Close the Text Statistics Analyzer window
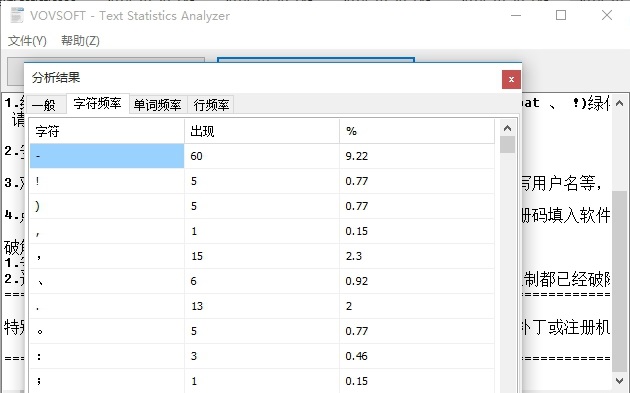Screen dimensions: 630x393 click(x=607, y=15)
